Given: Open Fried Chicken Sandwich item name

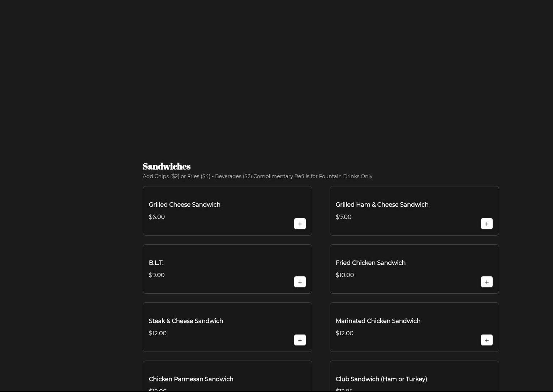Looking at the screenshot, I should pos(370,263).
